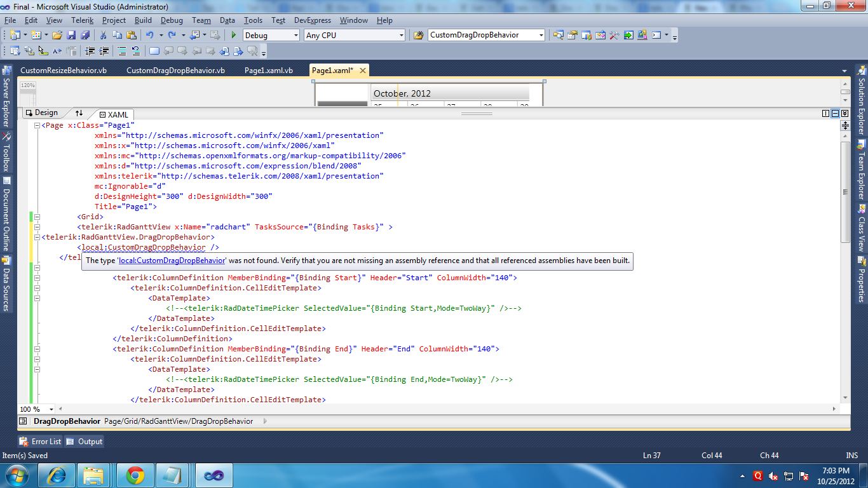The height and width of the screenshot is (488, 868).
Task: Click the Cut scissors icon
Action: coord(104,36)
